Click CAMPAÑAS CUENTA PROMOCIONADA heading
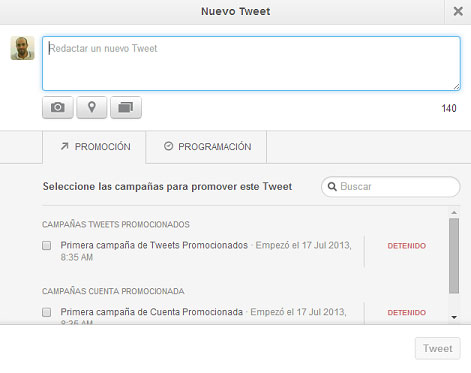 point(113,291)
